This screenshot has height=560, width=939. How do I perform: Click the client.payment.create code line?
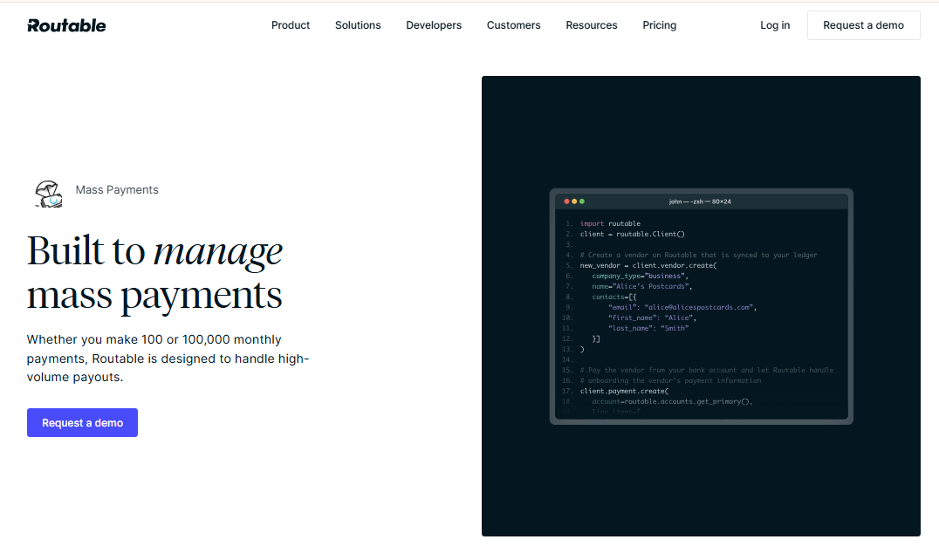[x=624, y=391]
